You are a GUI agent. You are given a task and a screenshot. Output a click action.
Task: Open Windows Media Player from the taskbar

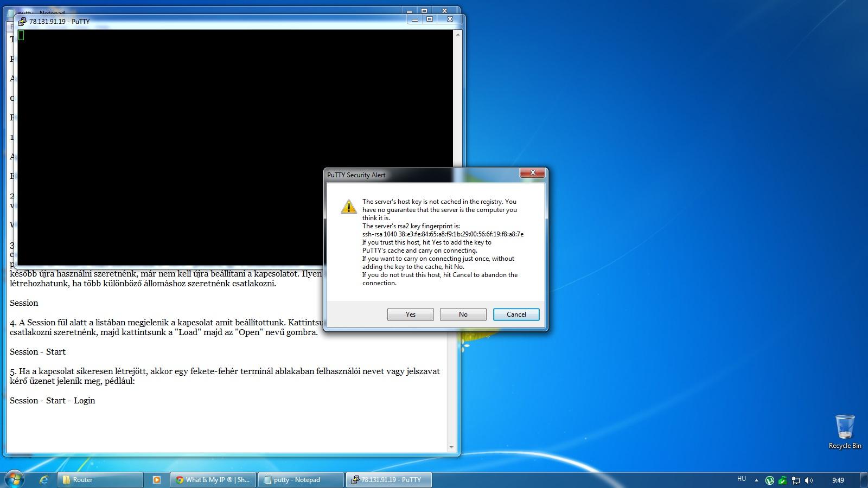coord(157,480)
